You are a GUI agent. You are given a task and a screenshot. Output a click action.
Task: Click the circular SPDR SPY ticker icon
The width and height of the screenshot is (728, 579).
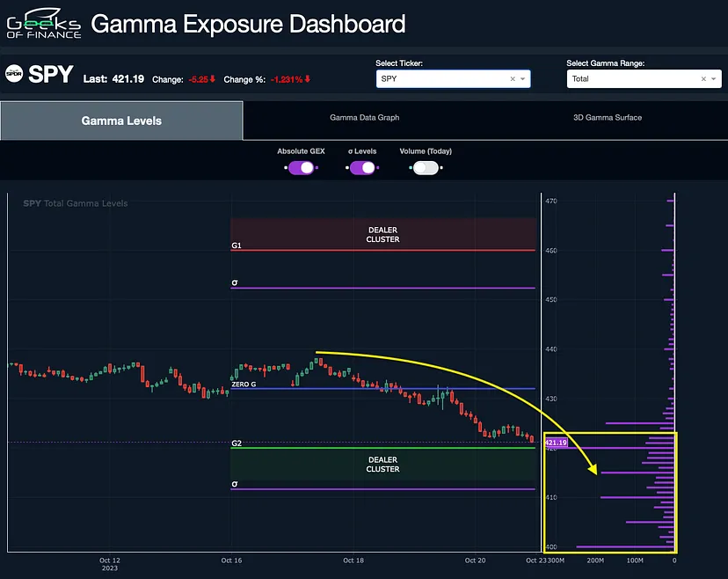pyautogui.click(x=13, y=75)
